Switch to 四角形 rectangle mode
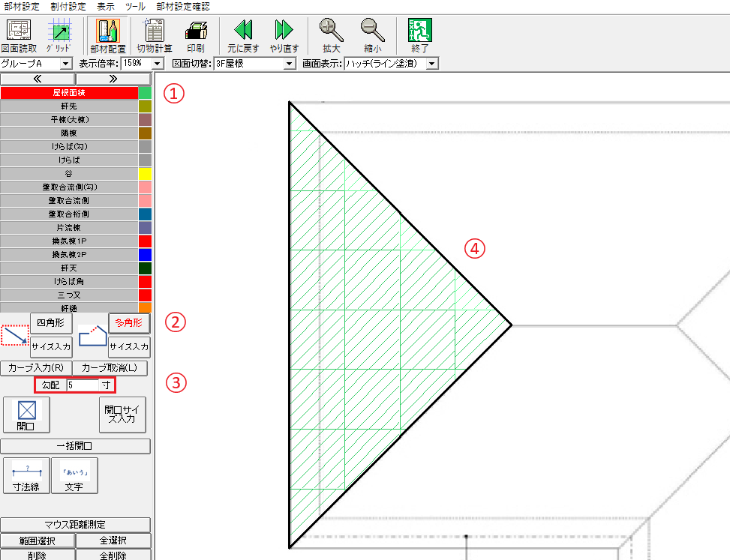The image size is (730, 560). [x=52, y=323]
